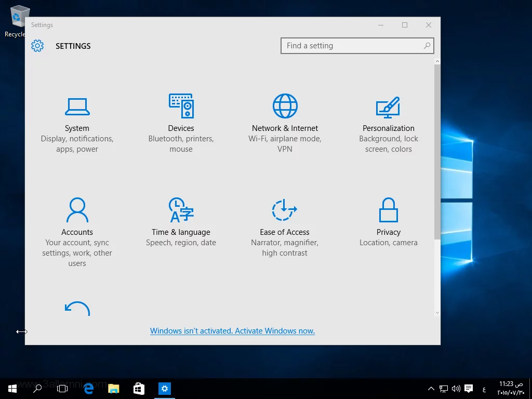The image size is (532, 399).
Task: Click the search magnifier in Find a setting
Action: (427, 46)
